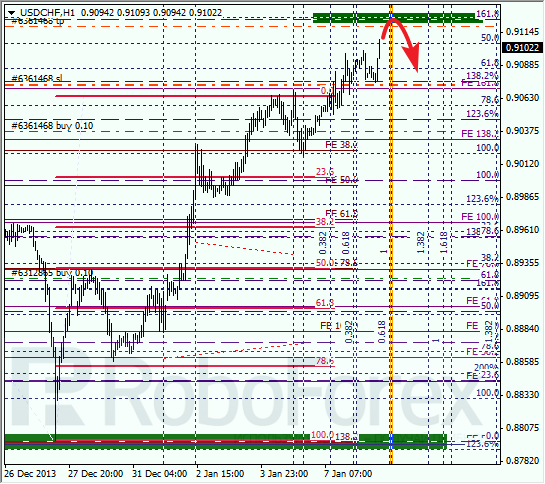Select the #6361468 tp take-profit label
The image size is (545, 484).
[38, 21]
